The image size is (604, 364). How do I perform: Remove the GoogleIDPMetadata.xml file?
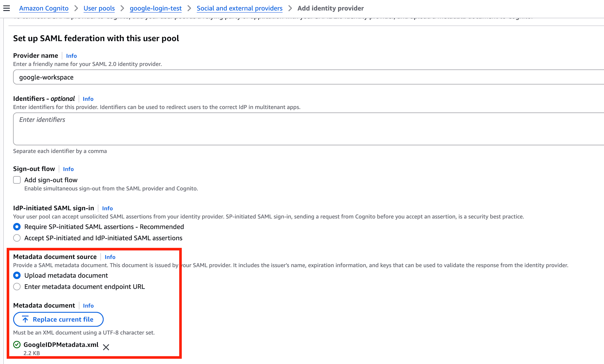click(106, 347)
